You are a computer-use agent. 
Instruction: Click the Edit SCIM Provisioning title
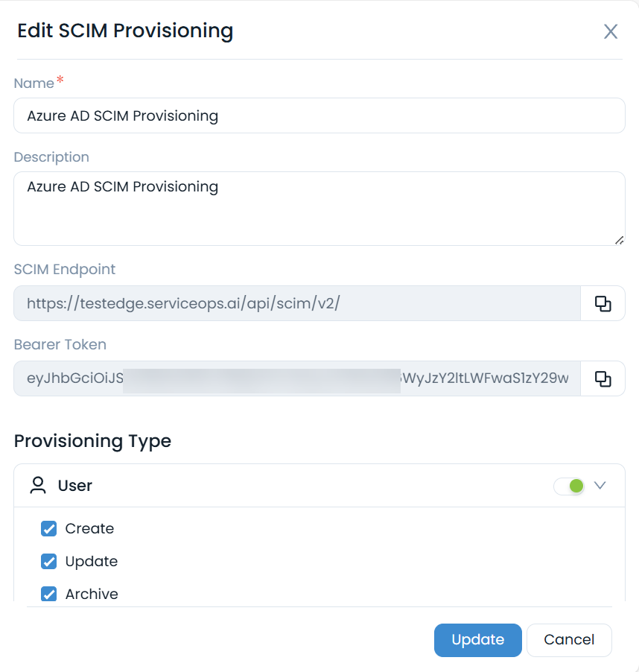click(125, 31)
